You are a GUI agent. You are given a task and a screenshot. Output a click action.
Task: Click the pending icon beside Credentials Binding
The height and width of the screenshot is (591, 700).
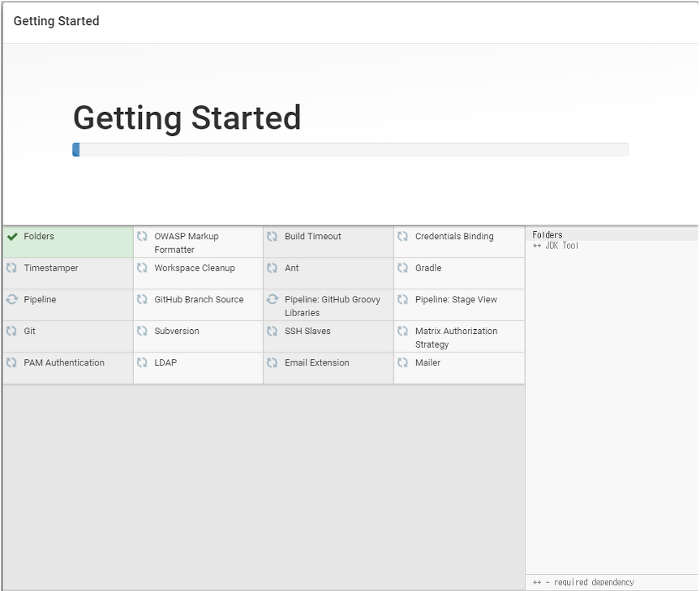pyautogui.click(x=402, y=237)
